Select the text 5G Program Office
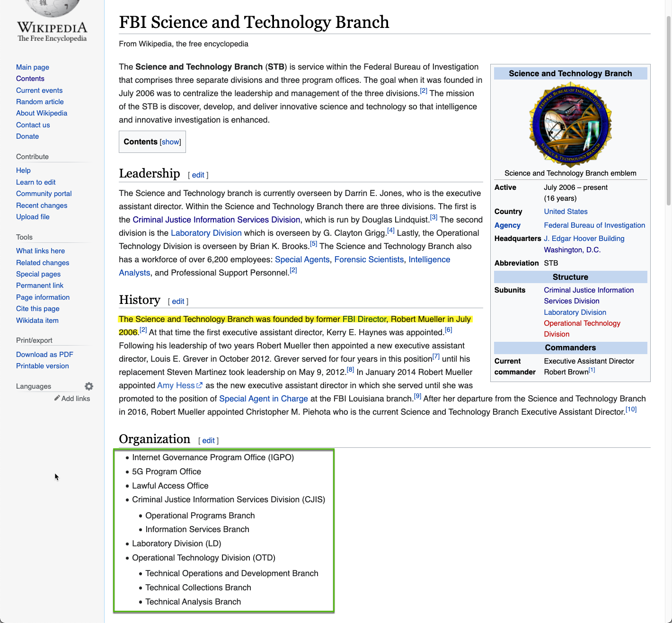This screenshot has width=672, height=623. pyautogui.click(x=167, y=472)
